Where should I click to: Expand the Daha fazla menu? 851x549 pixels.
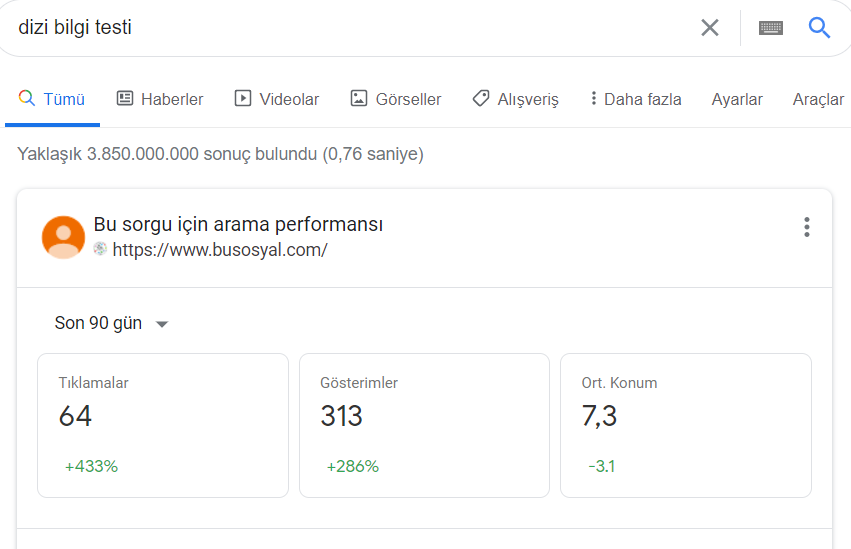point(636,99)
